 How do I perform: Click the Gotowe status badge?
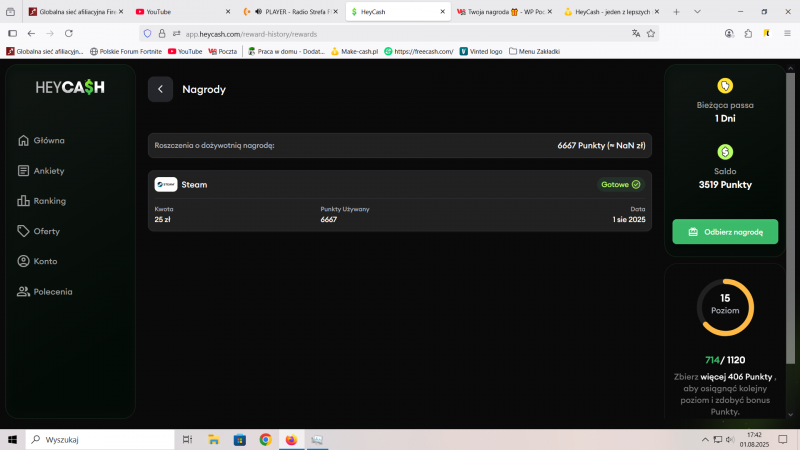pos(620,184)
